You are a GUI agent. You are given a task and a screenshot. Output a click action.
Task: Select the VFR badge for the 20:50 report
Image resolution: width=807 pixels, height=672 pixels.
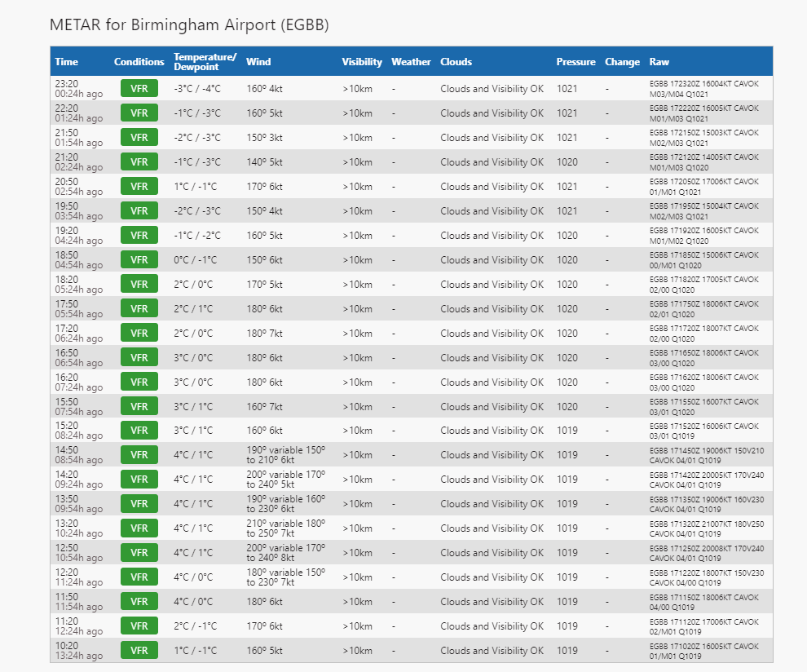(x=139, y=187)
